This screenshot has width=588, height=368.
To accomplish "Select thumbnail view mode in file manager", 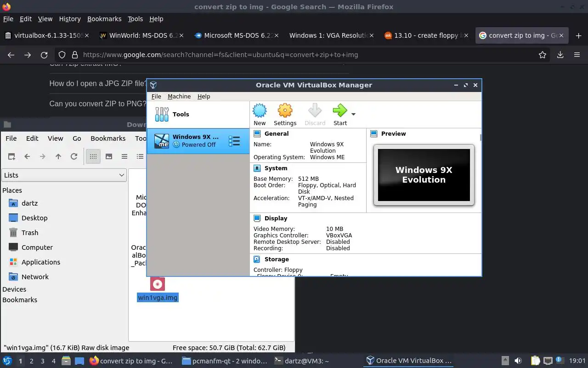I will [x=109, y=156].
